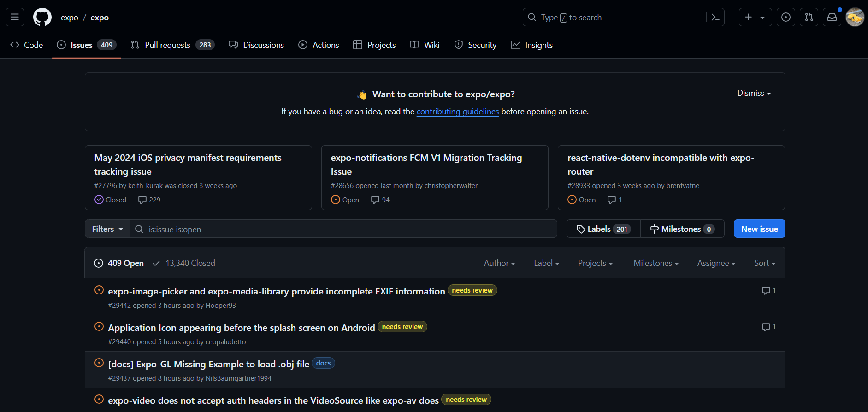Show the 13,340 Closed issues
Viewport: 868px width, 412px height.
coord(183,263)
